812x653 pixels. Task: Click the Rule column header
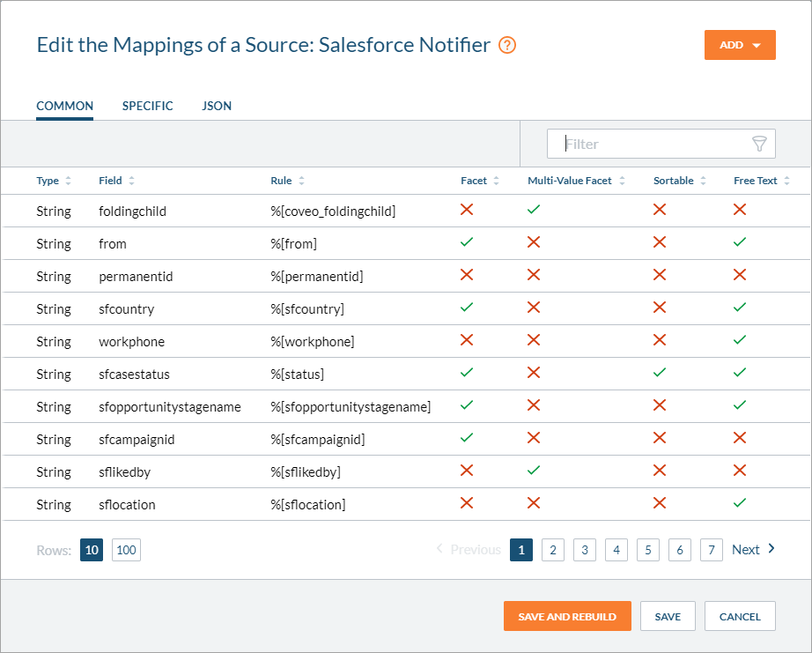point(281,181)
